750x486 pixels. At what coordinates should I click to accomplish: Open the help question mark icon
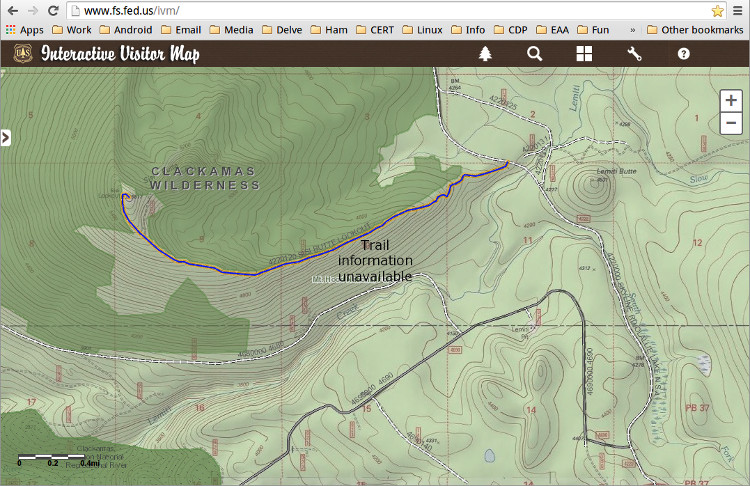(684, 54)
